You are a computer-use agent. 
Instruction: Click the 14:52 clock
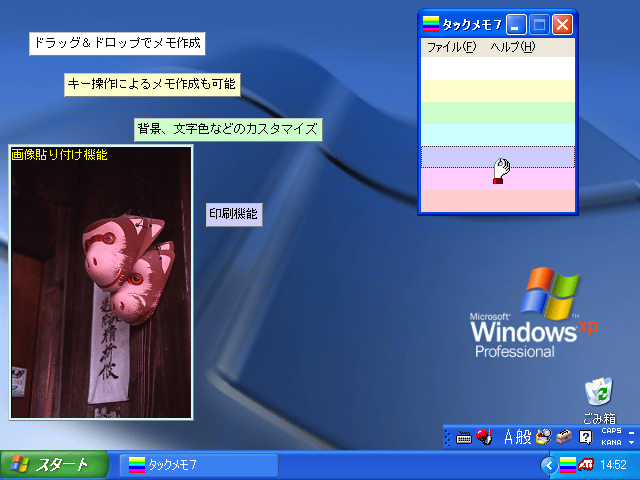pyautogui.click(x=613, y=465)
